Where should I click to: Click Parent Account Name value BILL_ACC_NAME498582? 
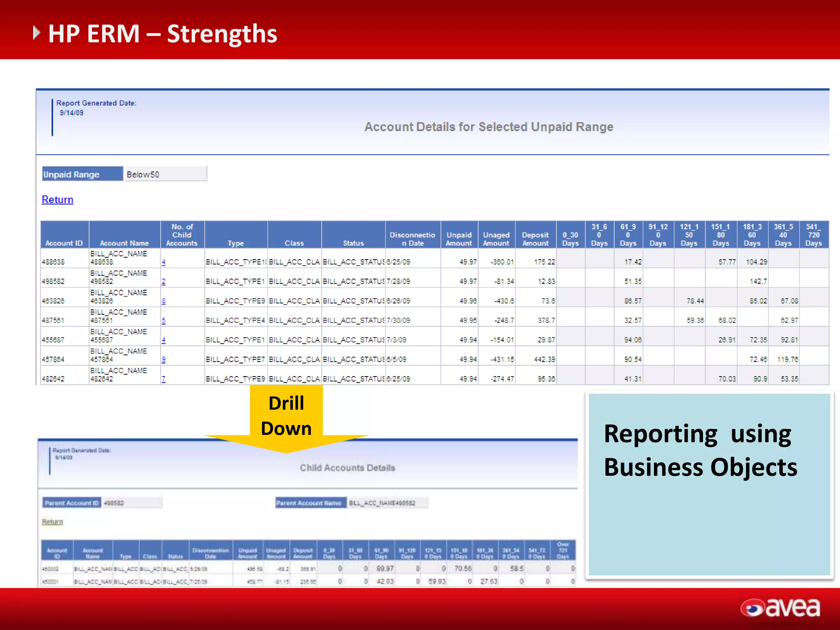point(388,503)
